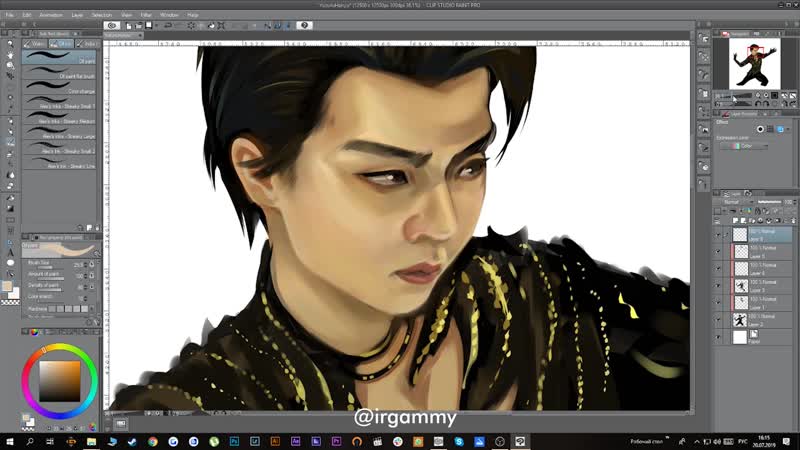Select the Figure rectangle tool
This screenshot has width=800, height=450.
[x=10, y=220]
